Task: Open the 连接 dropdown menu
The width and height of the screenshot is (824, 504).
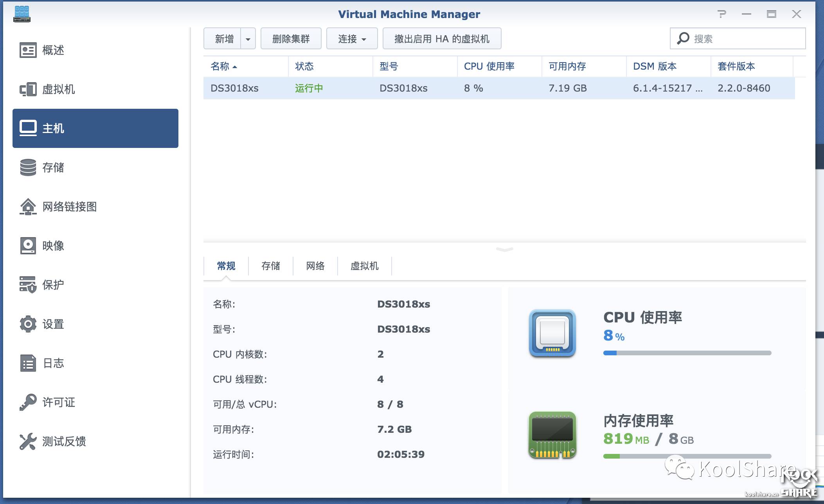Action: click(352, 39)
